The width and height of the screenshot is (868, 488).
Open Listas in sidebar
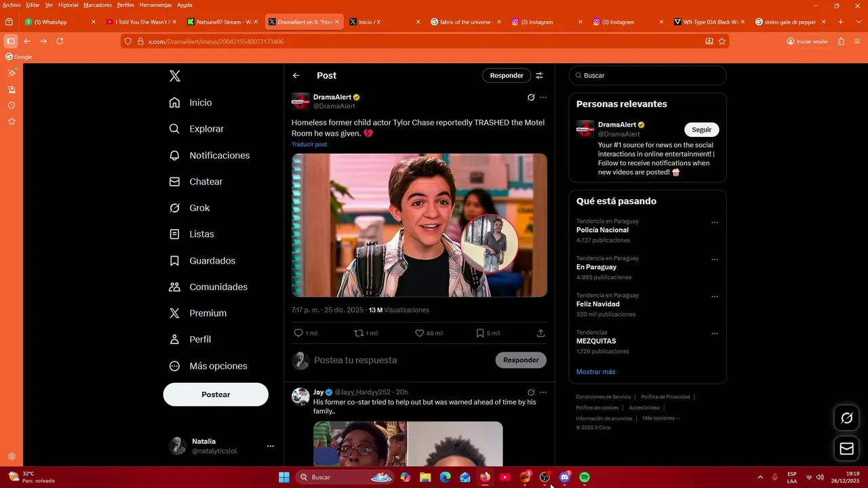coord(191,234)
